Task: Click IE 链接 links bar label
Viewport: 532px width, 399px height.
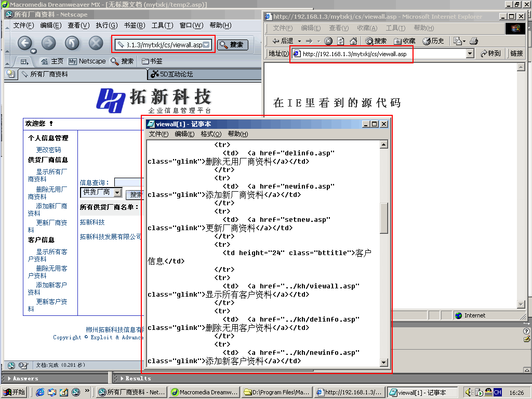Action: coord(517,54)
